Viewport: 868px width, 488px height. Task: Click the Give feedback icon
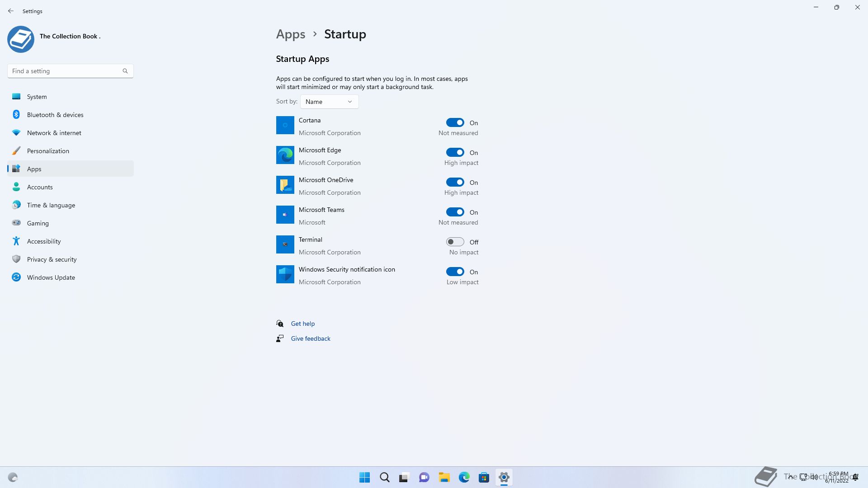(x=280, y=338)
